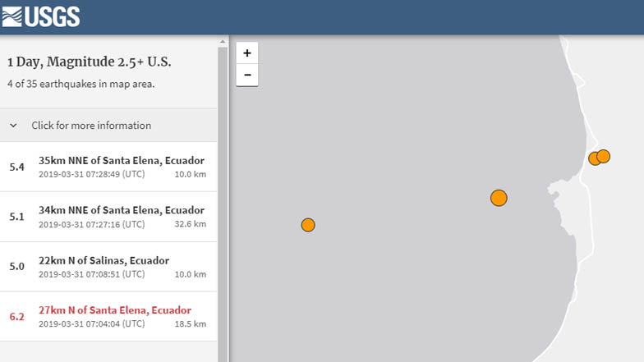Expand the chevron beside Click for more information
This screenshot has height=362, width=644.
(x=14, y=126)
